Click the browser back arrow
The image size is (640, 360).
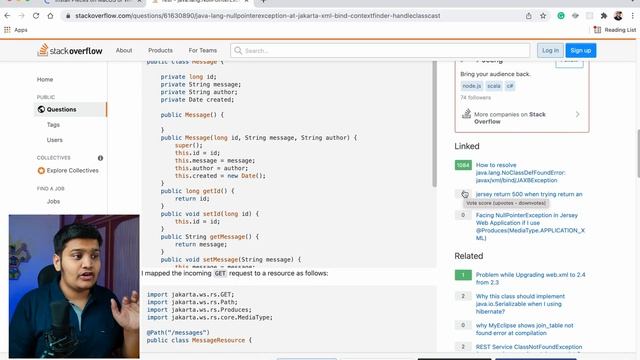pos(7,16)
